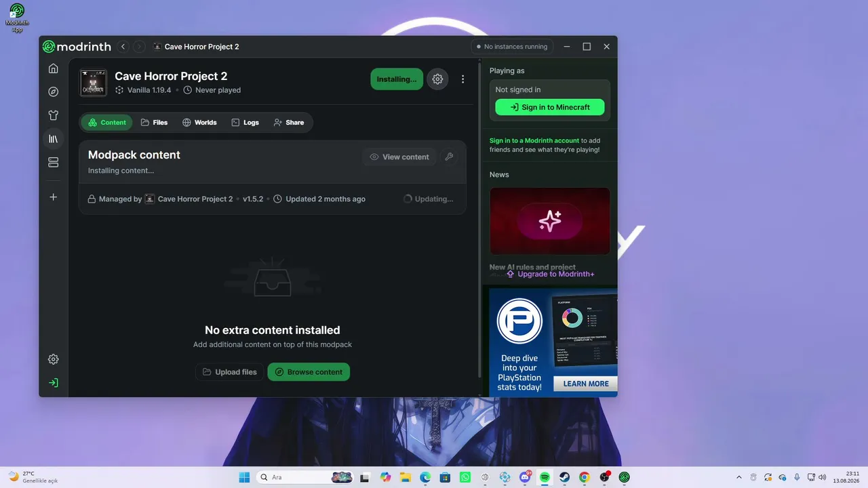
Task: Open the Modrinth App desktop shortcut
Action: [x=17, y=18]
